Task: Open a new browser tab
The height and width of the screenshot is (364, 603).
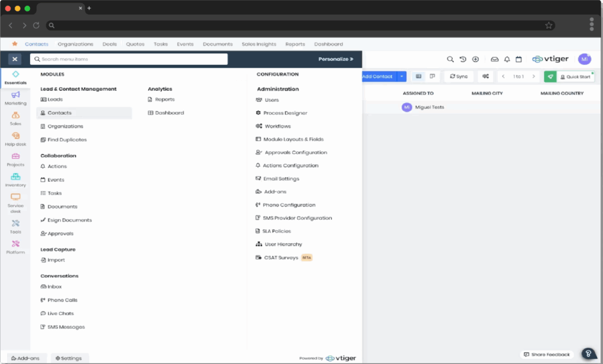Action: pos(90,8)
